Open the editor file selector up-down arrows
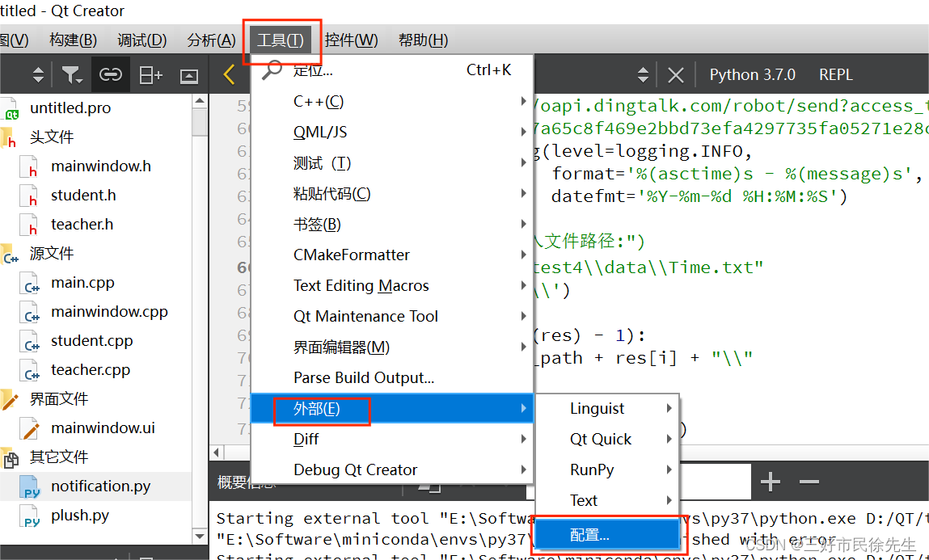Image resolution: width=929 pixels, height=560 pixels. point(643,75)
